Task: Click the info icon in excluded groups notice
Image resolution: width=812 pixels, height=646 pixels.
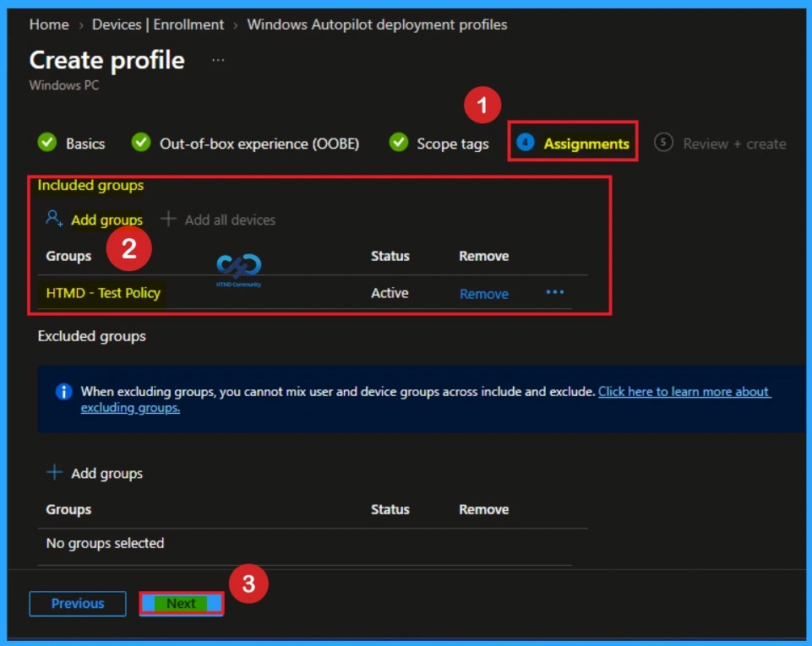Action: coord(63,391)
